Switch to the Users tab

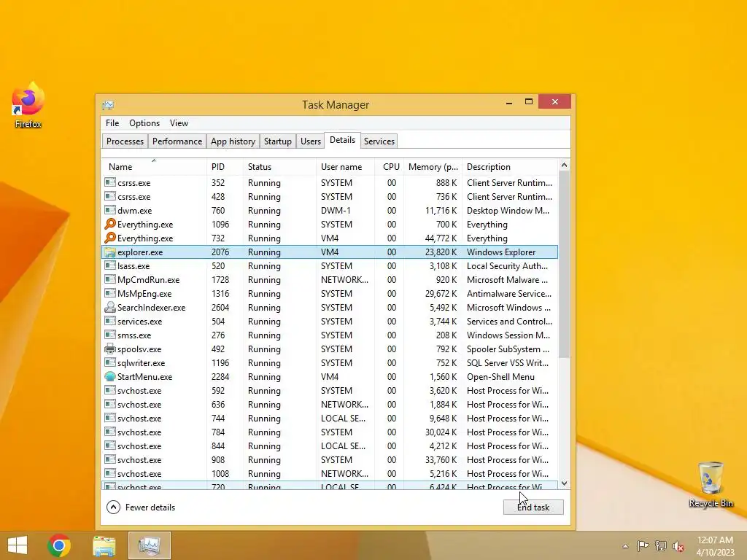click(x=311, y=141)
